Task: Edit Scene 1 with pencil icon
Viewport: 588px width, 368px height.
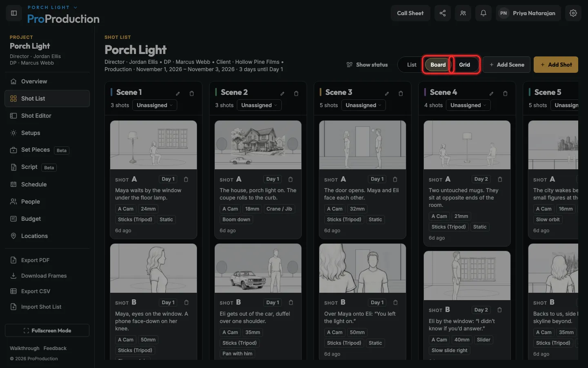Action: pyautogui.click(x=178, y=94)
